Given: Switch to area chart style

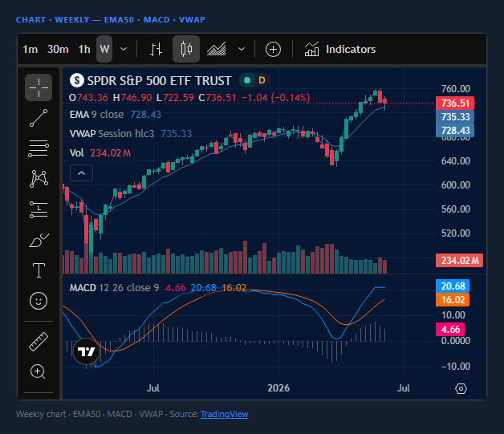Looking at the screenshot, I should point(217,49).
